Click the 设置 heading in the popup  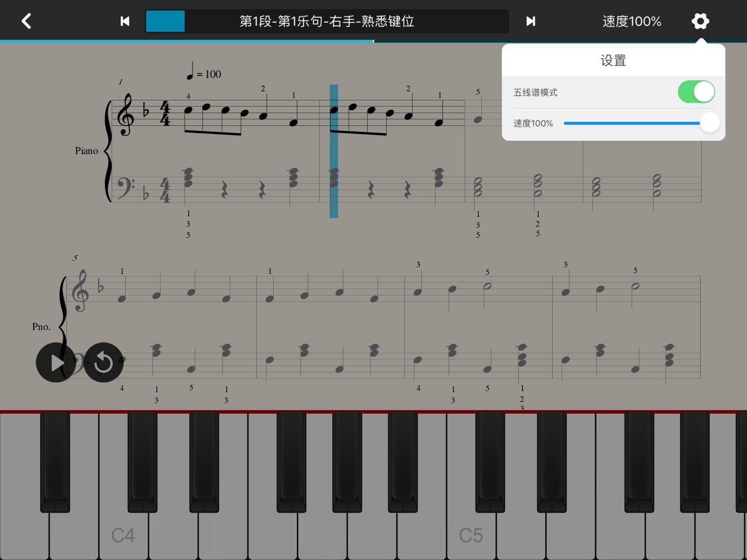click(613, 61)
